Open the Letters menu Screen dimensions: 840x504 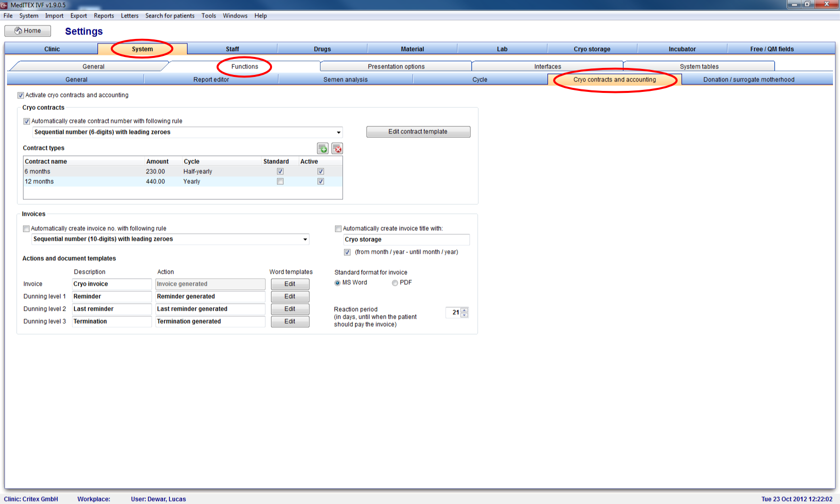[129, 16]
